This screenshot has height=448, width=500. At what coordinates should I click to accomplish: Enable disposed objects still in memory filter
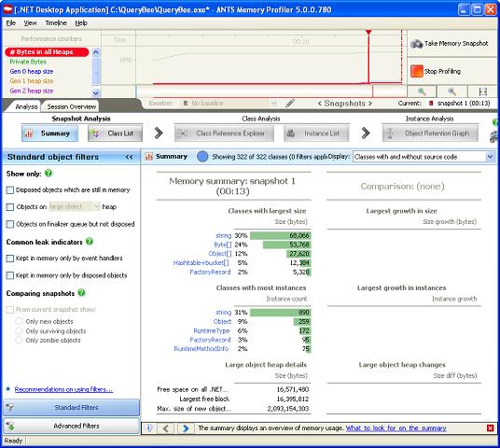pyautogui.click(x=10, y=190)
